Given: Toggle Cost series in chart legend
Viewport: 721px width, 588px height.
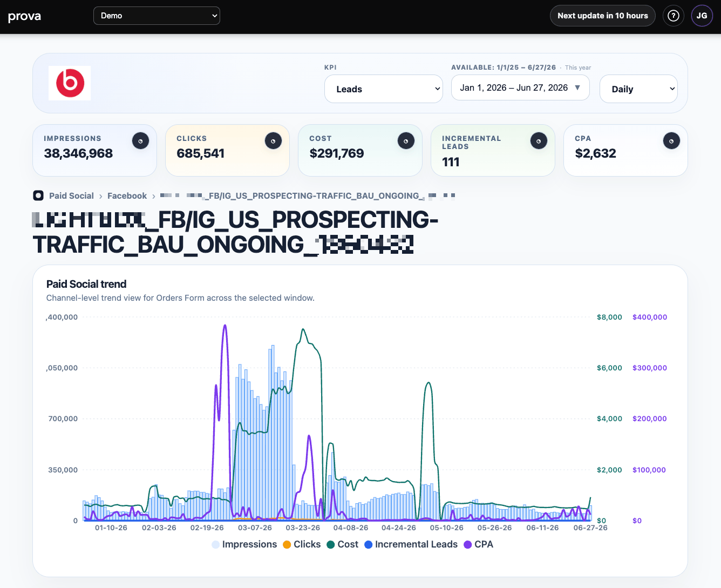Looking at the screenshot, I should tap(342, 544).
